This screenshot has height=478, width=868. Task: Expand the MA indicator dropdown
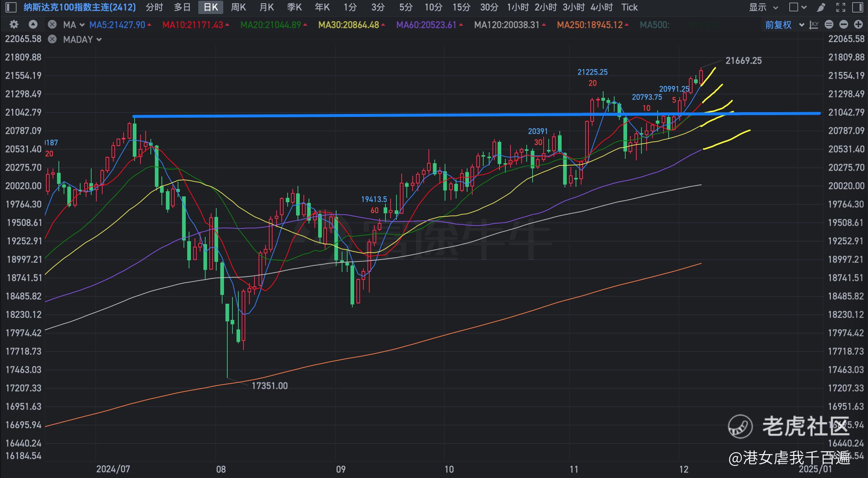pos(82,25)
